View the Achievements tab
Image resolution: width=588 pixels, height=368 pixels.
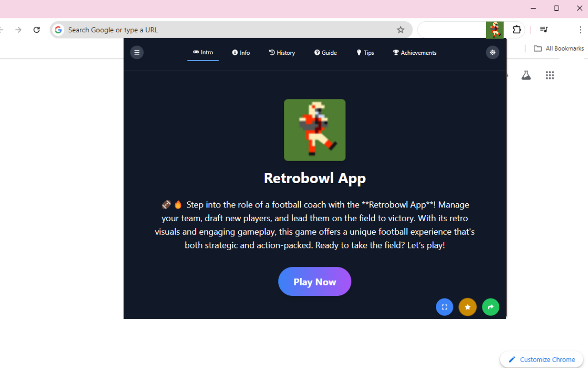[415, 53]
